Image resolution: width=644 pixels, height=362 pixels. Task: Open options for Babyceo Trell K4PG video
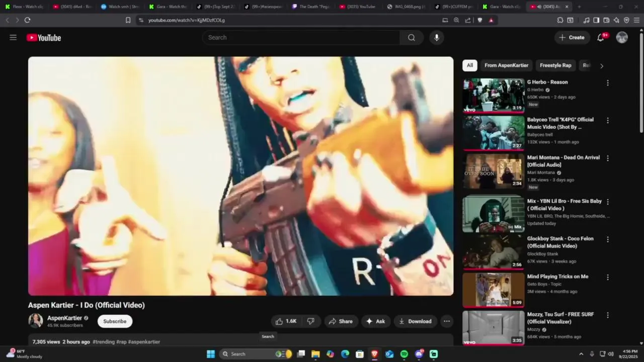point(607,121)
